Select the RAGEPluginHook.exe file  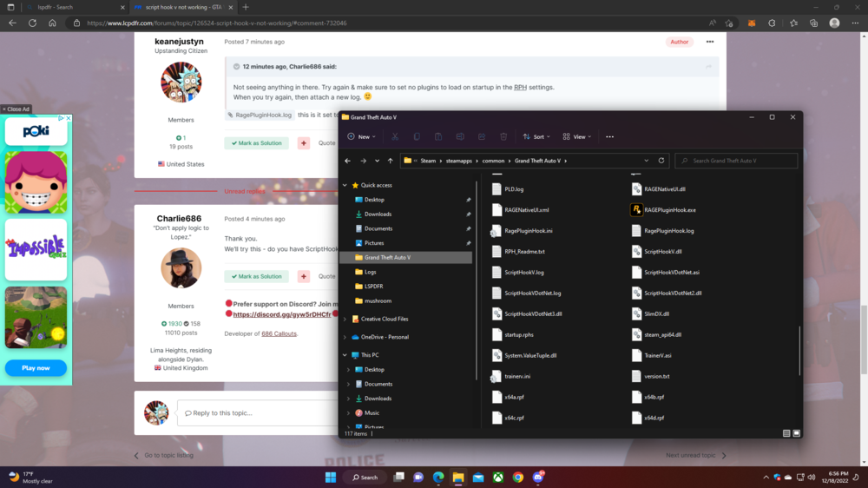click(663, 210)
